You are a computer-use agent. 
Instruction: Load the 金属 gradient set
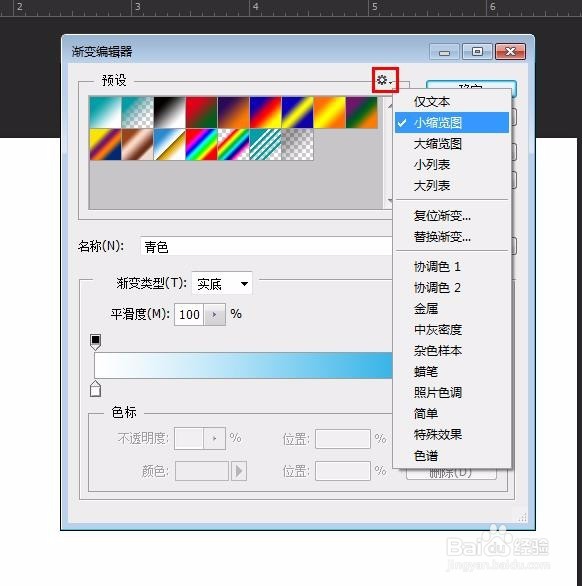tap(452, 309)
